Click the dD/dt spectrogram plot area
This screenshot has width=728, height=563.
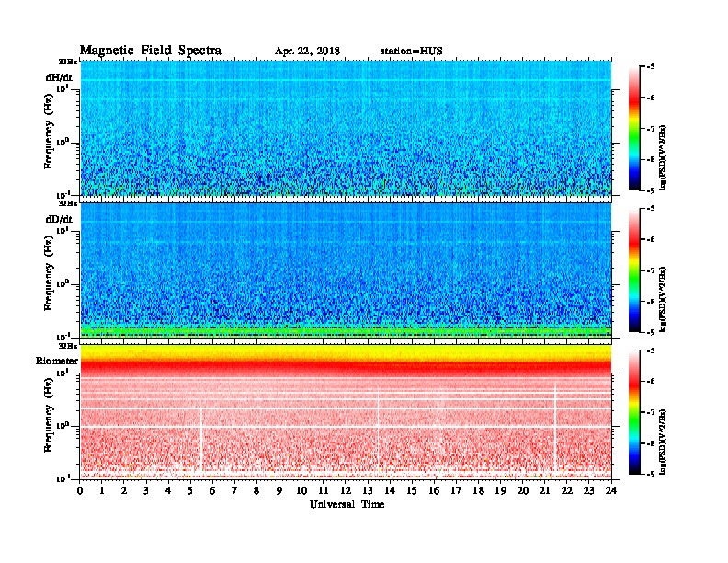(346, 270)
